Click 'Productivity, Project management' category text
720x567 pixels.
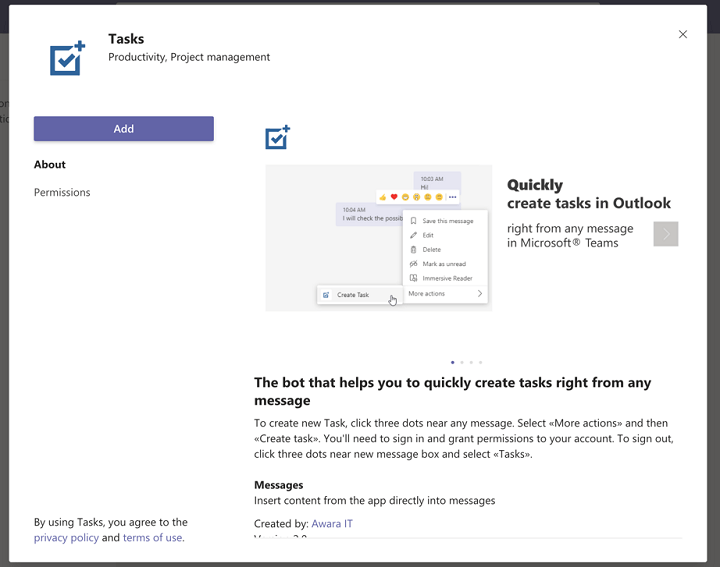click(x=189, y=57)
